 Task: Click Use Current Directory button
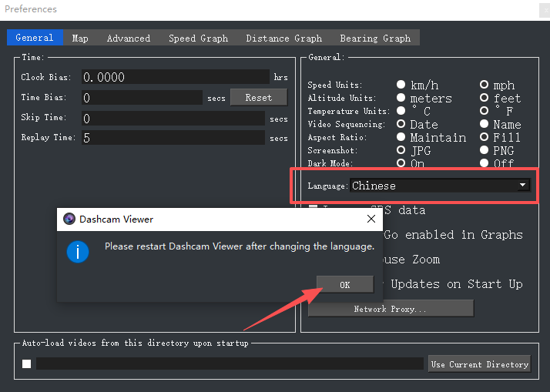coord(479,364)
